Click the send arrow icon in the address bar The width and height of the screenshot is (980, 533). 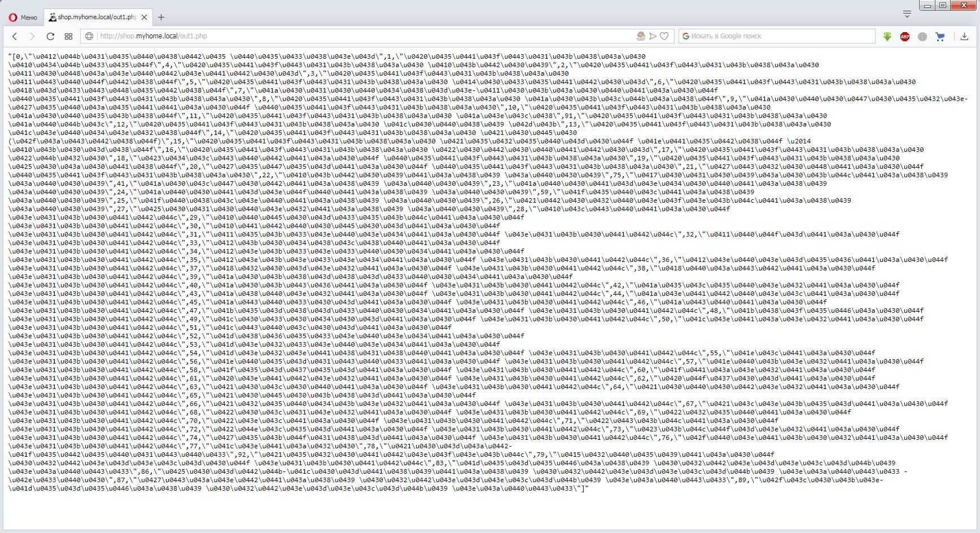[x=653, y=36]
